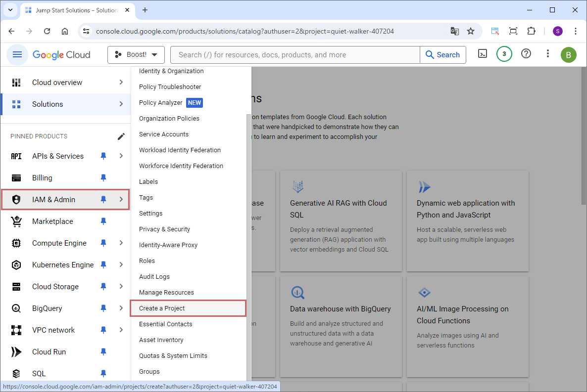Screen dimensions: 587x392
Task: Open Organization Policies entry
Action: [x=169, y=119]
